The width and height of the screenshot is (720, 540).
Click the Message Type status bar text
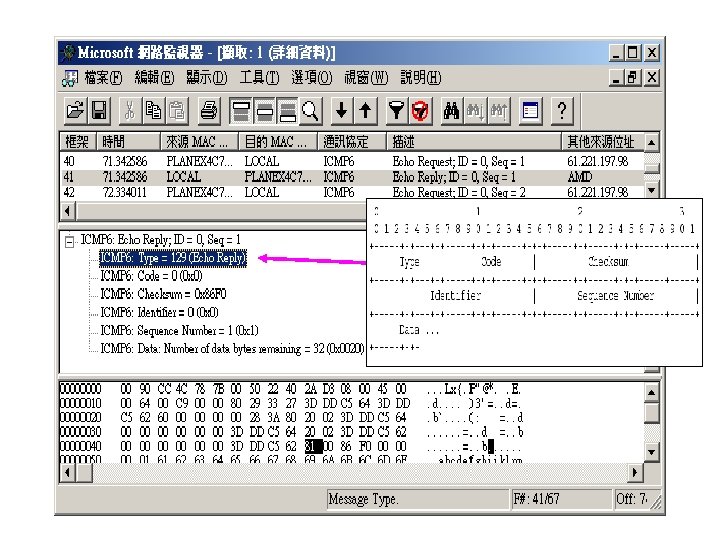click(363, 499)
